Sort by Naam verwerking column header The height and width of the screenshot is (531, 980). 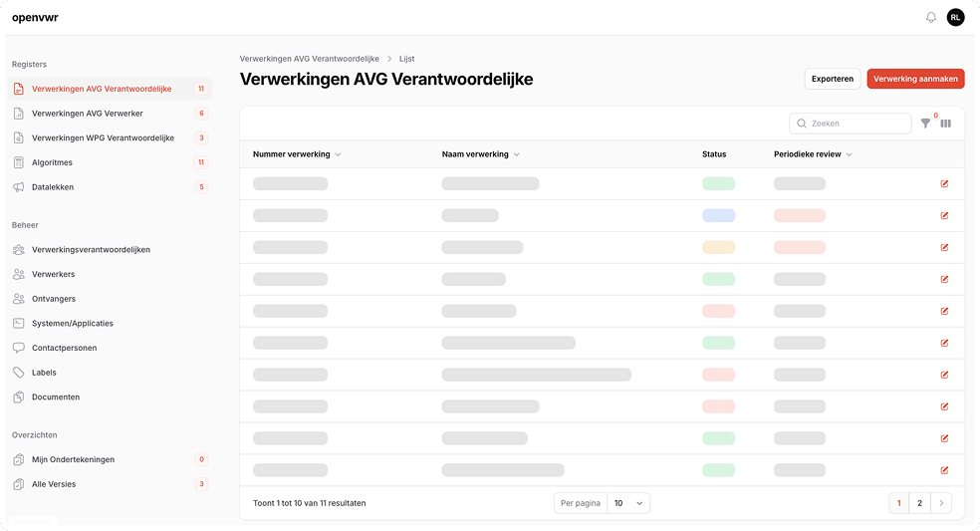[x=475, y=154]
